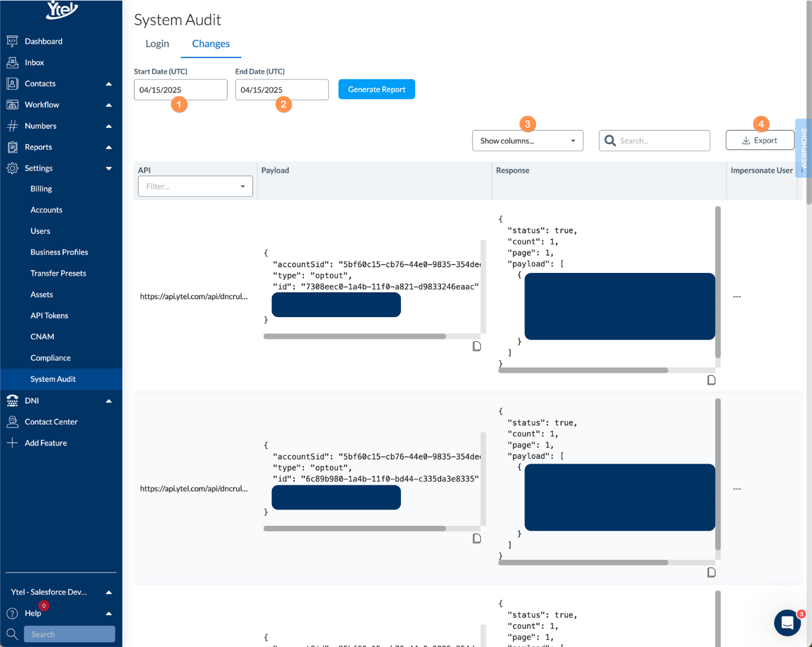
Task: Open Contact Center link
Action: coord(51,422)
